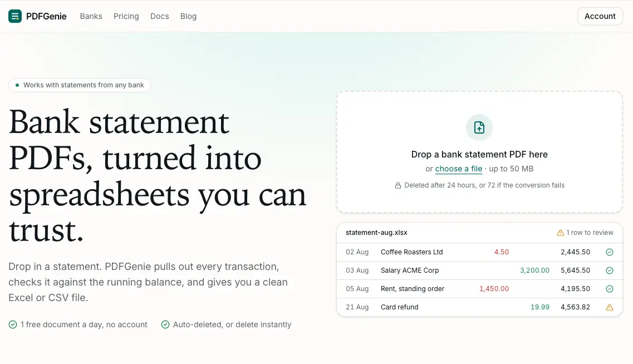This screenshot has width=633, height=364.
Task: Click the lock icon beside deletion notice
Action: point(398,185)
